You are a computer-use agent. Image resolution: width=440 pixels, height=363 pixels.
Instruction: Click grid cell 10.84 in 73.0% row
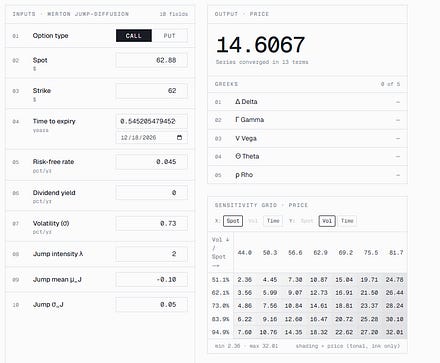click(x=293, y=306)
